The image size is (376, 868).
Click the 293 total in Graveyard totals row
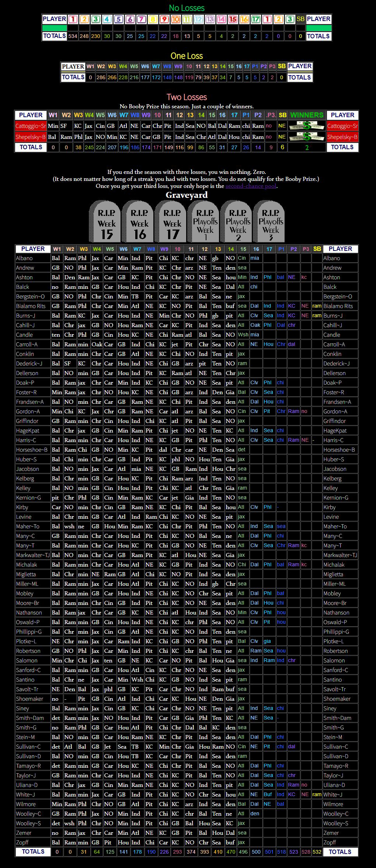(x=177, y=852)
